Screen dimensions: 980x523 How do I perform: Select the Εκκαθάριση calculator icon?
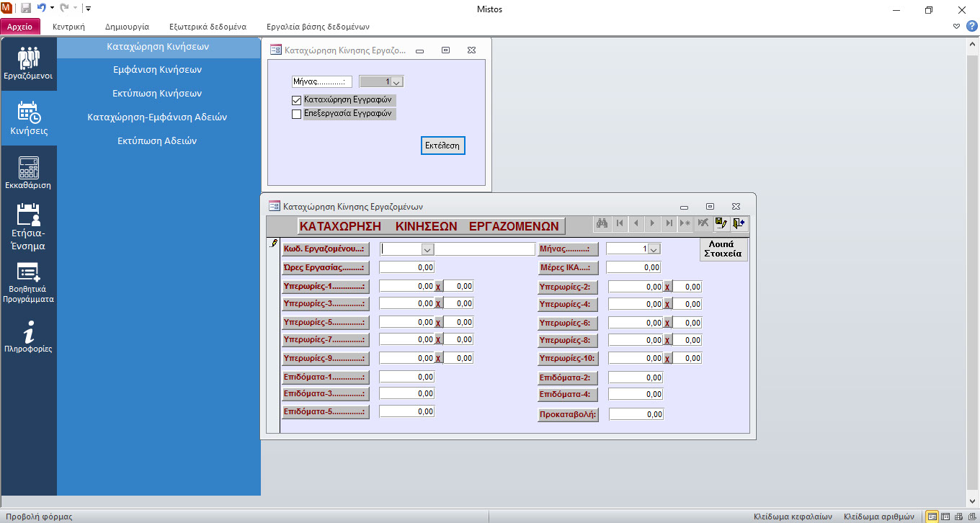(28, 173)
